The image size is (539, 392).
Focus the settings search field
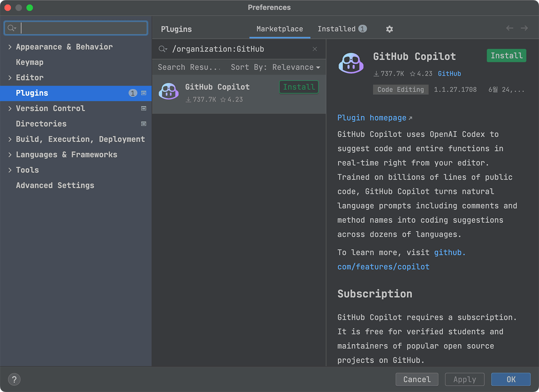pyautogui.click(x=76, y=28)
